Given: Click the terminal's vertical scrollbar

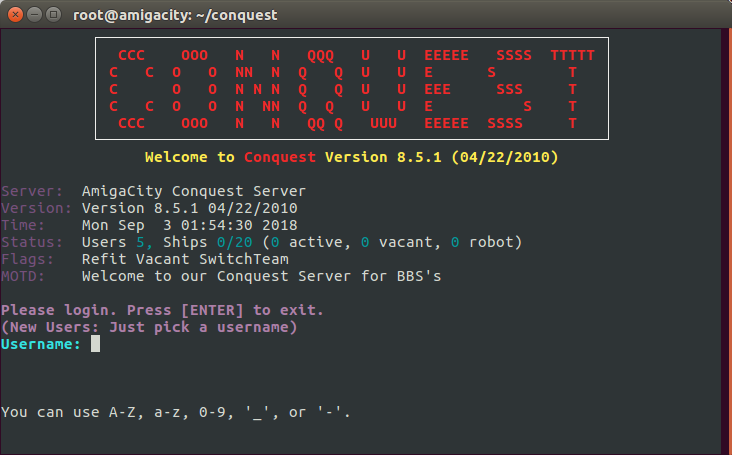Looking at the screenshot, I should click(x=726, y=242).
